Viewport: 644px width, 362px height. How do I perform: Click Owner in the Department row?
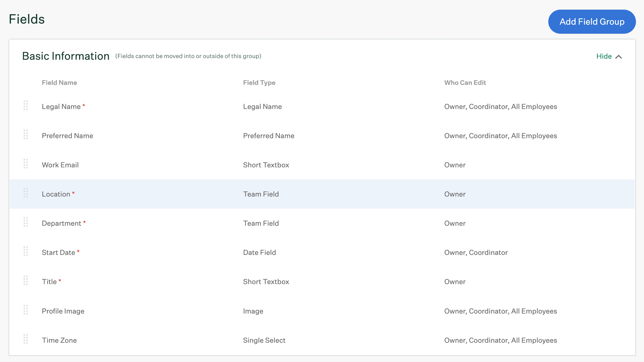click(x=455, y=223)
